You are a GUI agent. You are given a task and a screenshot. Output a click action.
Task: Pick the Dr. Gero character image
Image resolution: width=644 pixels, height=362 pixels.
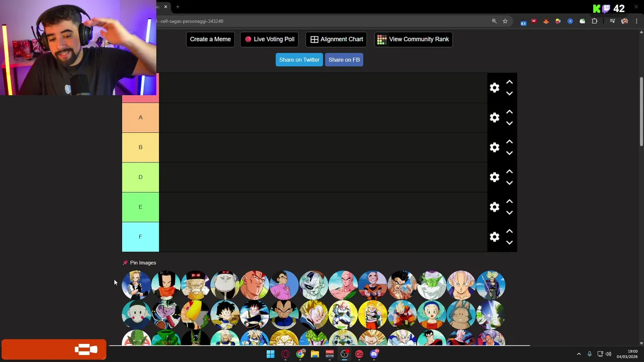coord(195,285)
